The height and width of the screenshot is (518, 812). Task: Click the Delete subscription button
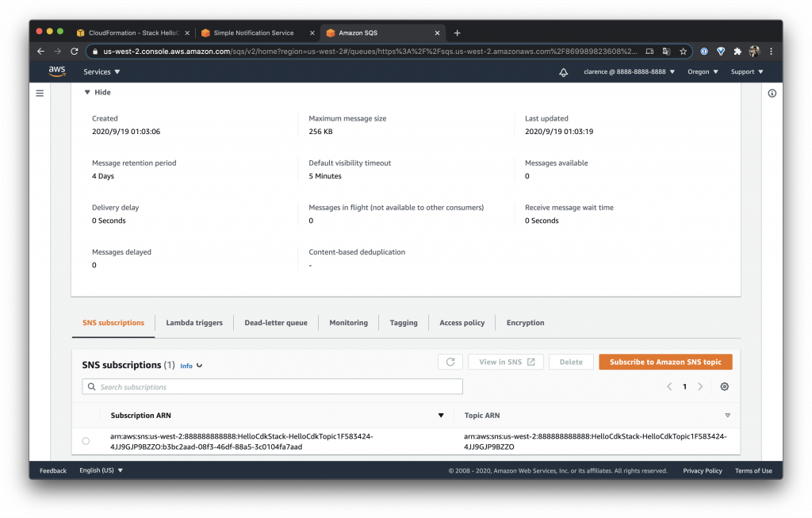571,362
